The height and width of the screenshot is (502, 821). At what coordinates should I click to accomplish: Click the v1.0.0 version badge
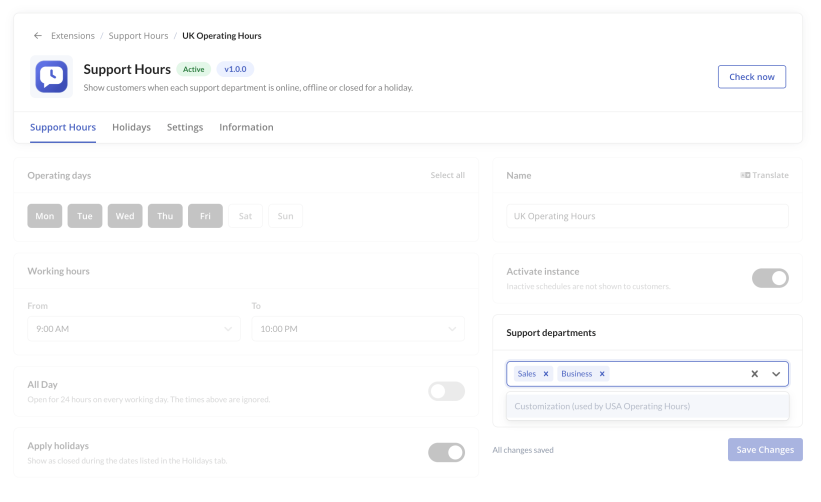(235, 69)
